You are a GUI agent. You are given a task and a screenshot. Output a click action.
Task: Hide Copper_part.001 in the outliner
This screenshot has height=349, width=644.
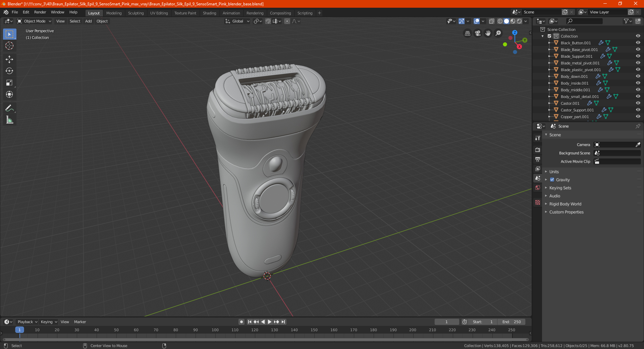point(638,116)
